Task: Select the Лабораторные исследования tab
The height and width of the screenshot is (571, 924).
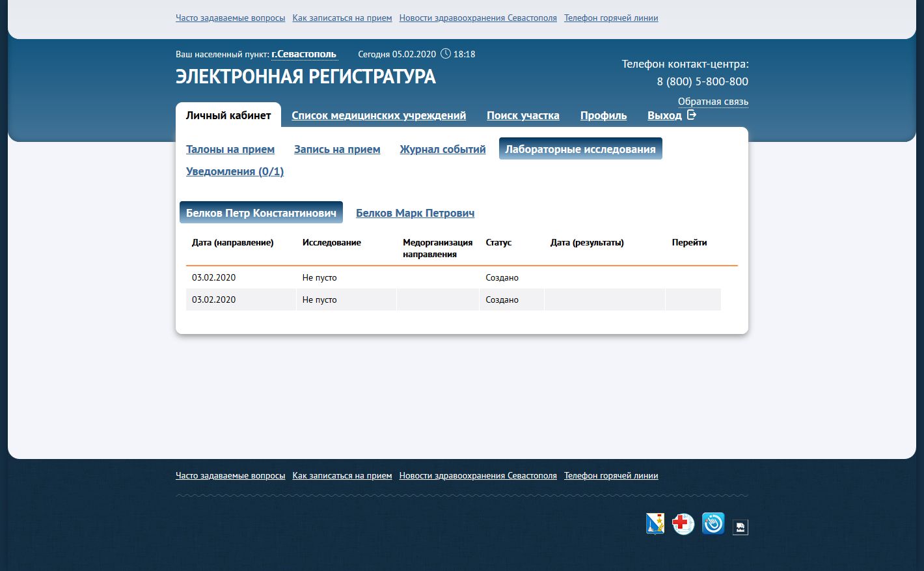Action: pyautogui.click(x=580, y=148)
